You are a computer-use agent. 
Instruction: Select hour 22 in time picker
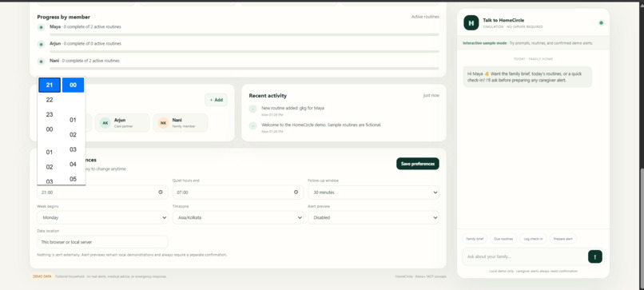point(50,100)
